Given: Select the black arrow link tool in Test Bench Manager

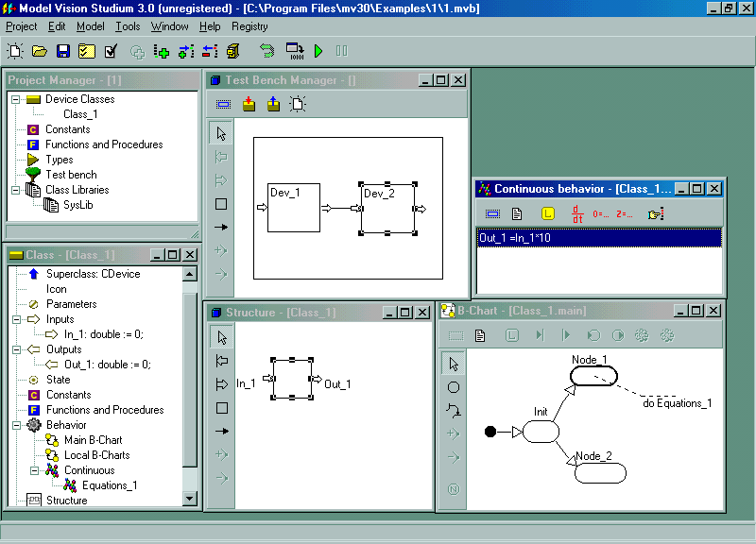Looking at the screenshot, I should coord(221,227).
